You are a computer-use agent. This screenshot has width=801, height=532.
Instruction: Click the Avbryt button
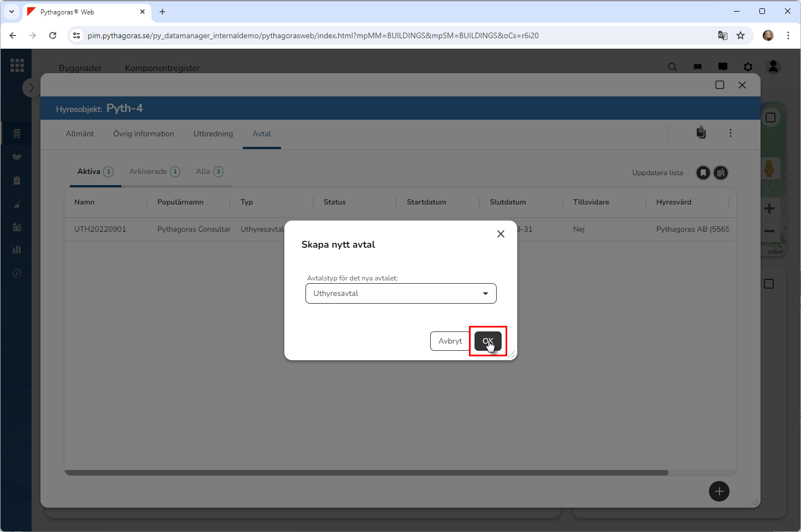point(450,341)
